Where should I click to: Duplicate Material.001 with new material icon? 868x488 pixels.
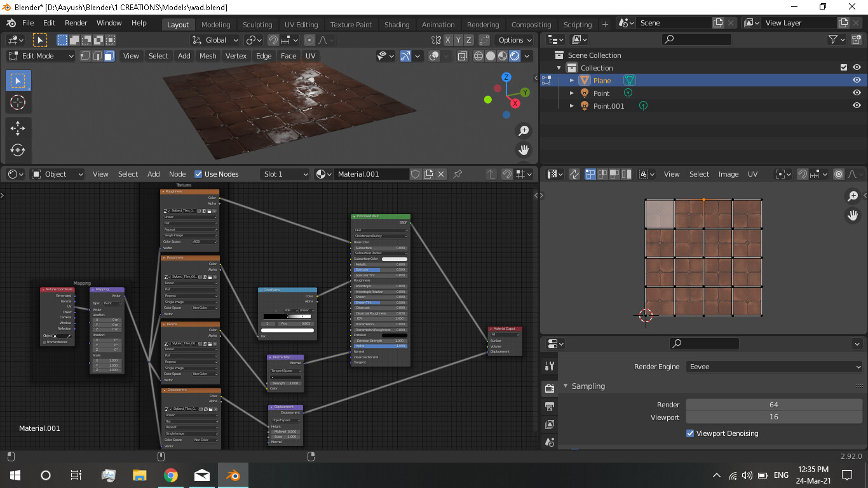point(428,174)
